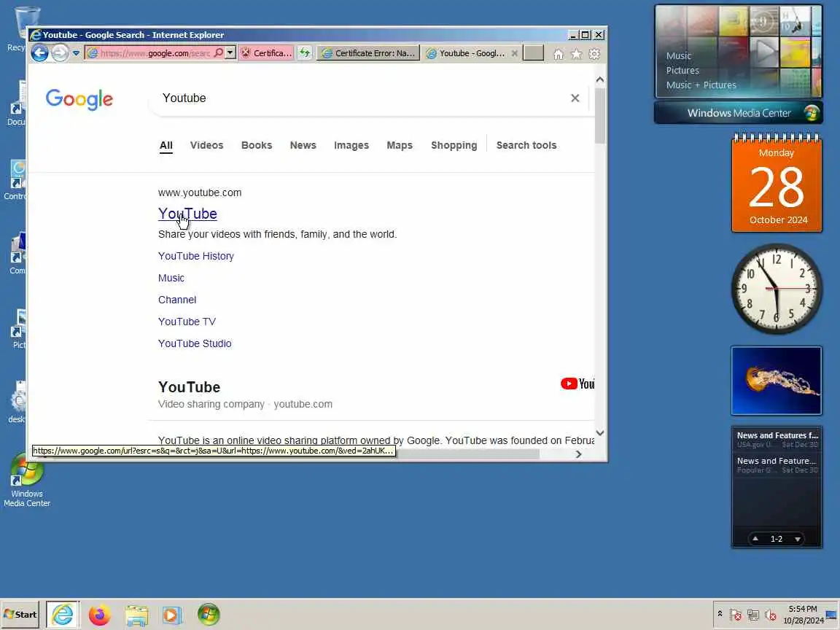The height and width of the screenshot is (630, 840).
Task: Click the search magnifier in address bar
Action: pos(219,52)
